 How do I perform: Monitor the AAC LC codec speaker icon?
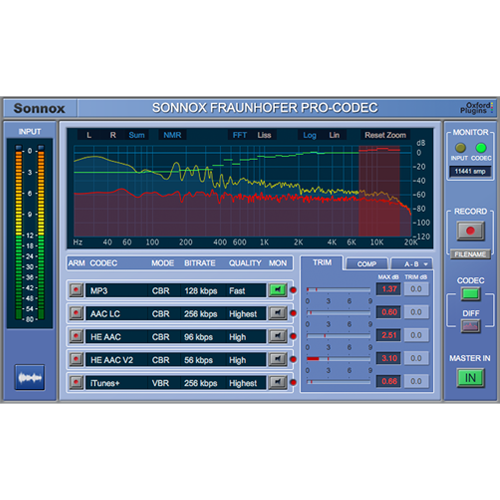tap(278, 313)
